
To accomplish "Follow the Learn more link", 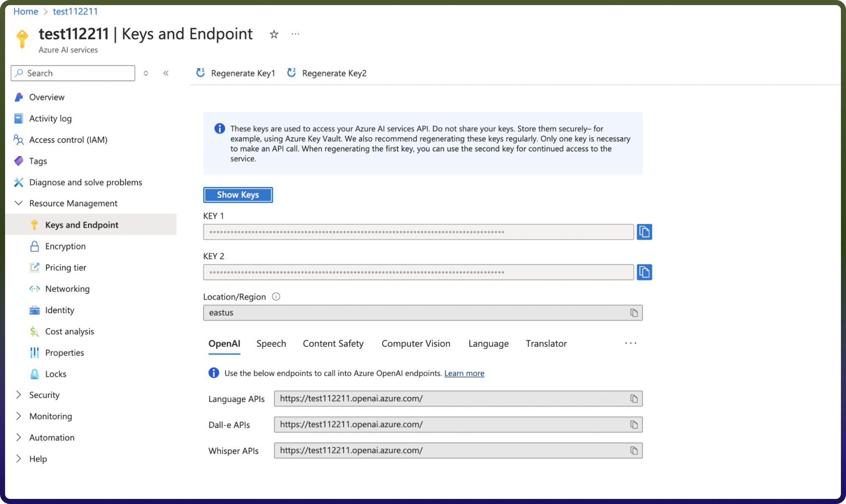I will pos(464,373).
